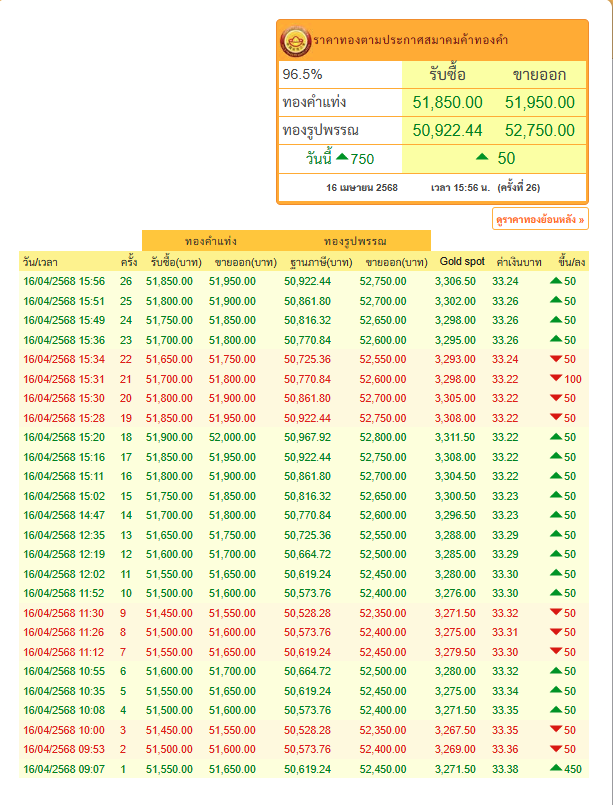Click the Gold spot value 3,311.50
This screenshot has height=805, width=613.
click(454, 437)
